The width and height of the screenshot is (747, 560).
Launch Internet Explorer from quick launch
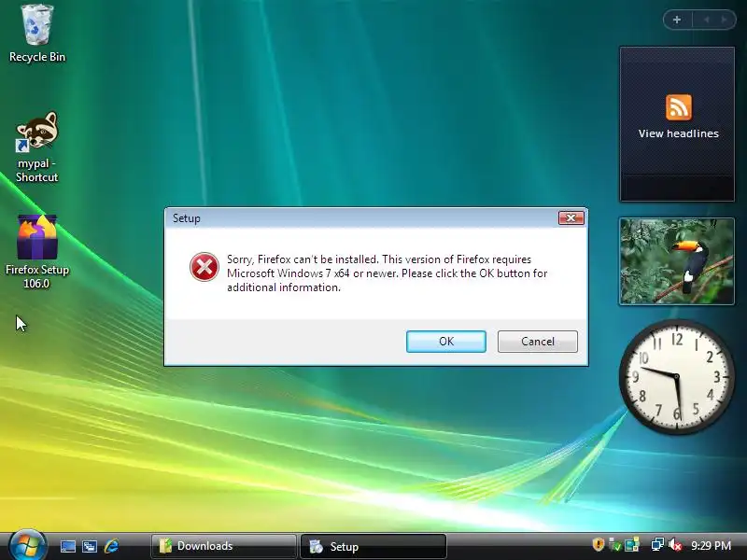pos(111,546)
